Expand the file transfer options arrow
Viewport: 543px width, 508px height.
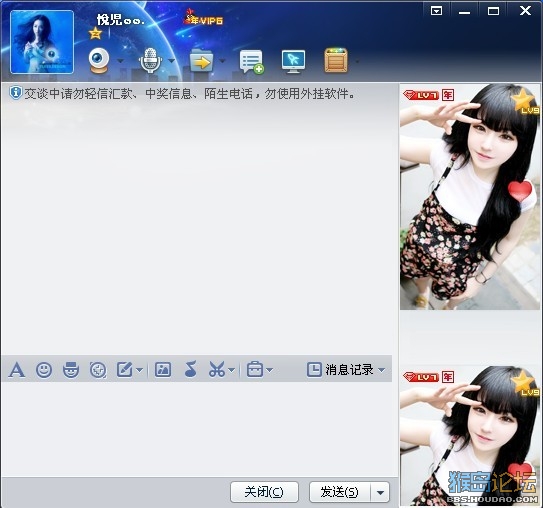tap(222, 61)
